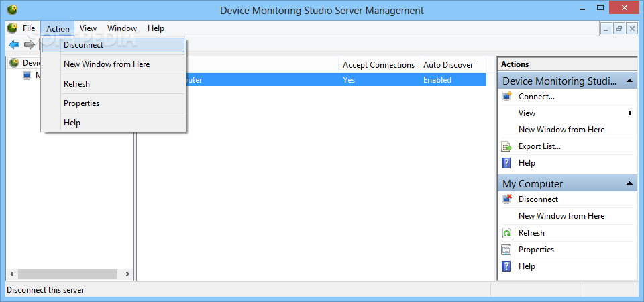The height and width of the screenshot is (302, 644).
Task: Open the Window menu
Action: tap(122, 28)
